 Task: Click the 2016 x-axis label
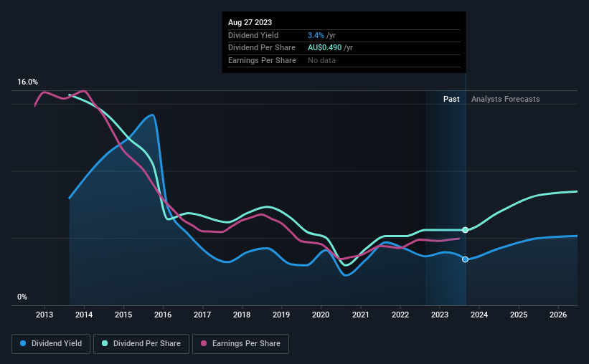click(163, 315)
